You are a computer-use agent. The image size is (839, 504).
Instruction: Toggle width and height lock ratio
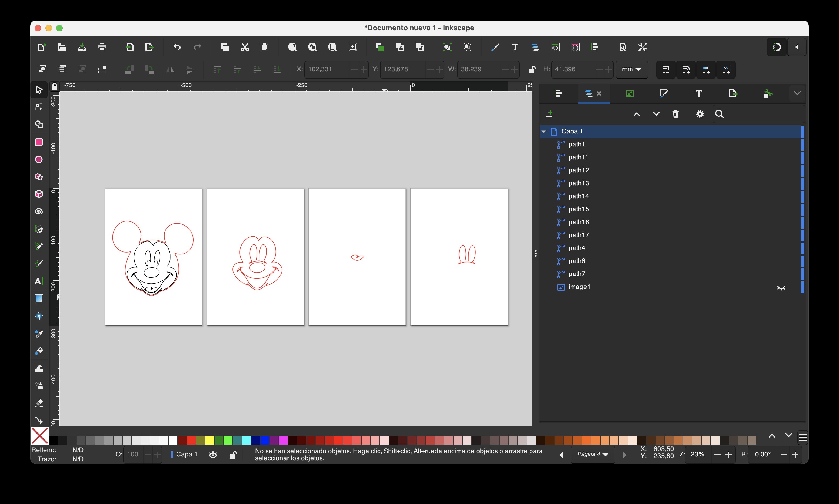532,69
